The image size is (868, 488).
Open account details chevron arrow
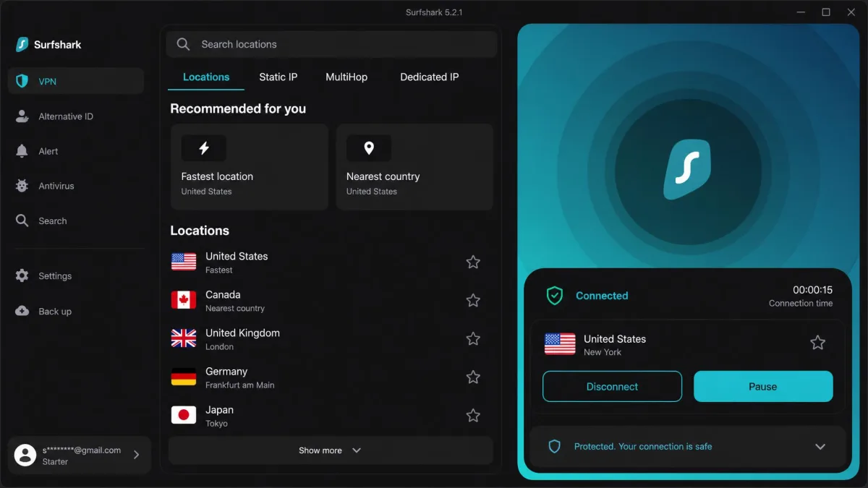tap(136, 455)
